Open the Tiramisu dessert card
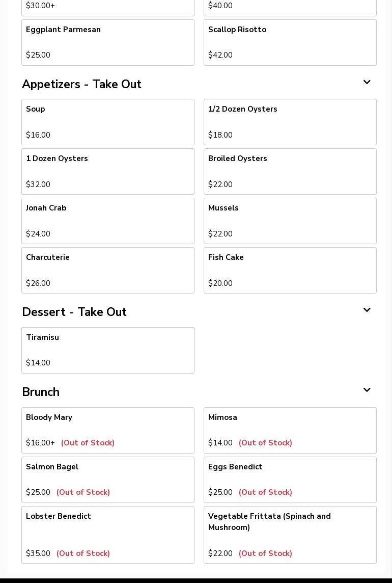 click(x=108, y=351)
